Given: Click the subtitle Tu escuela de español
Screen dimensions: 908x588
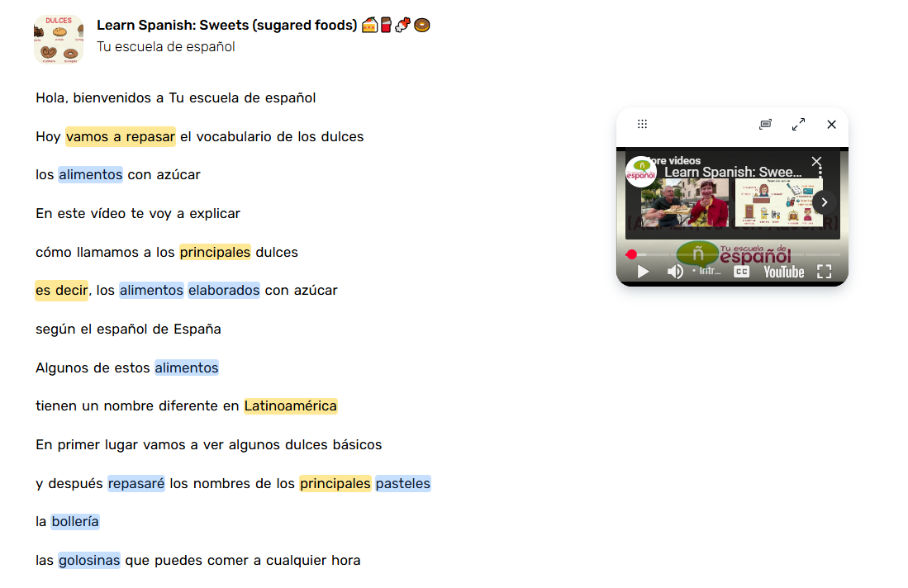Looking at the screenshot, I should 165,47.
